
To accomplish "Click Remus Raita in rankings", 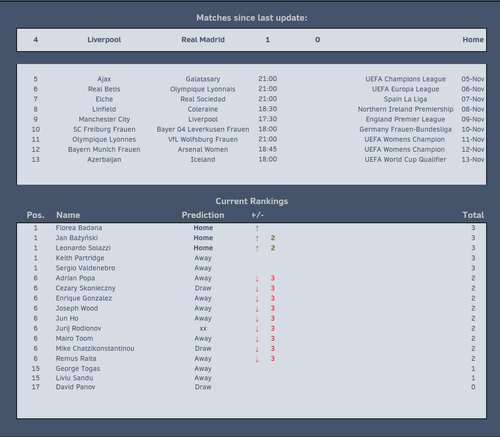I will (76, 359).
